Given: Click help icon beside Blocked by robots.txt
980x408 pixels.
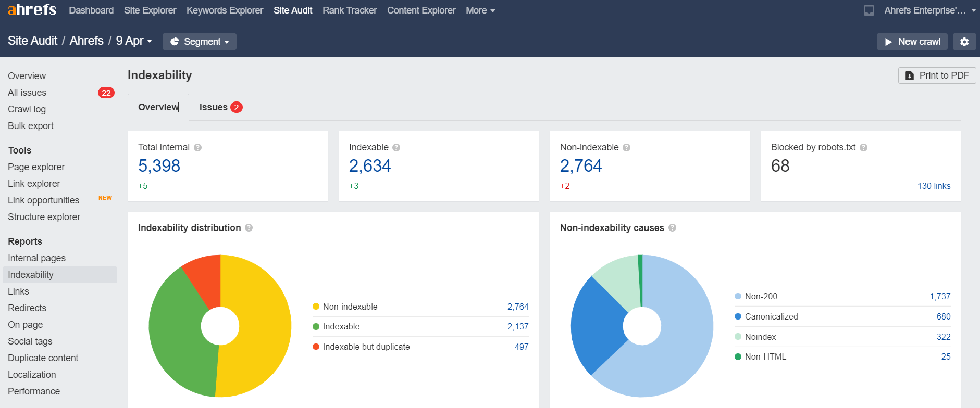Looking at the screenshot, I should (864, 148).
